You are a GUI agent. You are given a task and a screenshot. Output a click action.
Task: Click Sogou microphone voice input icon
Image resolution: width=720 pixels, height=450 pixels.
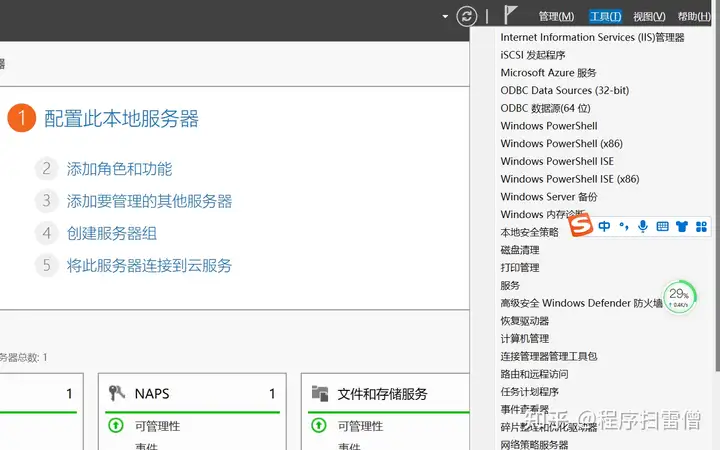(643, 226)
